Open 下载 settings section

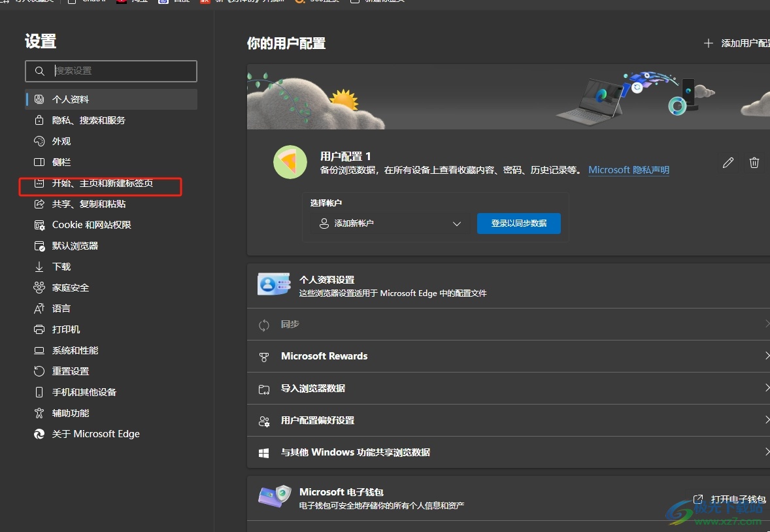coord(111,267)
